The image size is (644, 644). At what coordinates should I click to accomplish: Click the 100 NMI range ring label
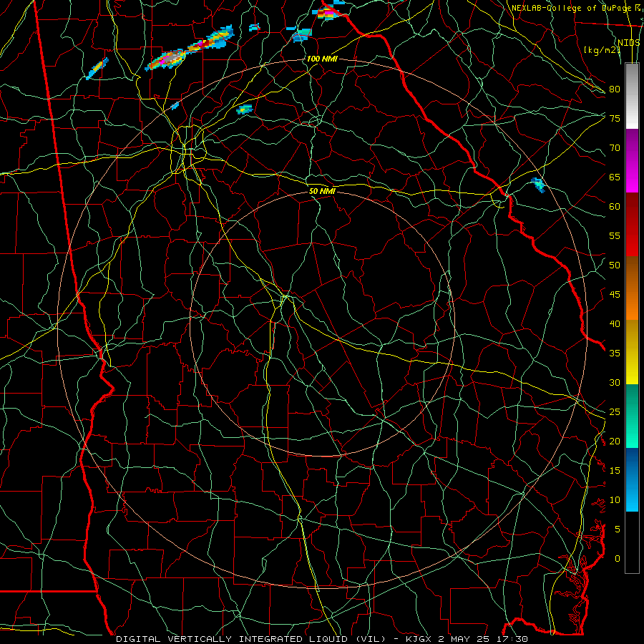321,59
